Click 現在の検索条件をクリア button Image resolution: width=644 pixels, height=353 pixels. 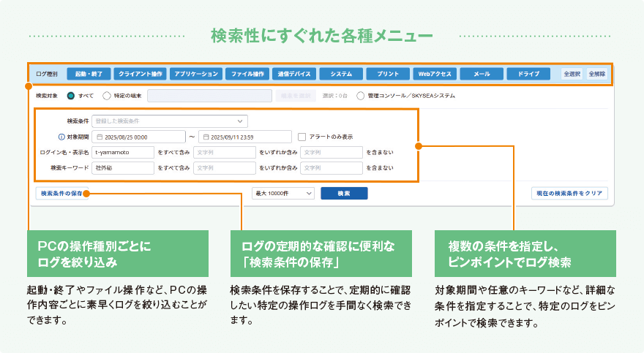click(x=569, y=194)
